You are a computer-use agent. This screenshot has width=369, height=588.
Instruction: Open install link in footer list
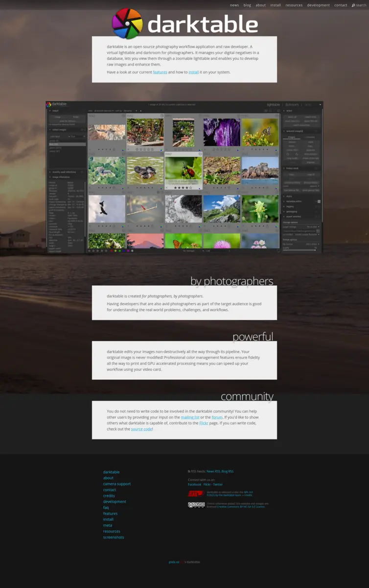[x=108, y=519]
